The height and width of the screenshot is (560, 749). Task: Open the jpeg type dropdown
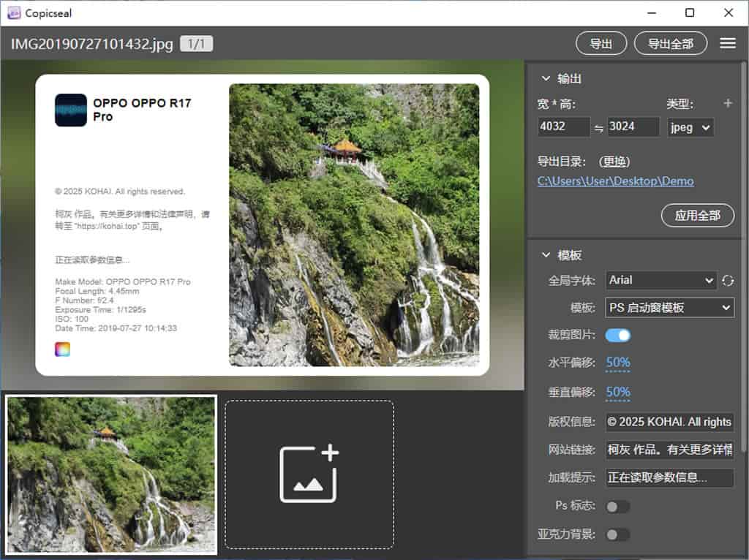coord(690,126)
